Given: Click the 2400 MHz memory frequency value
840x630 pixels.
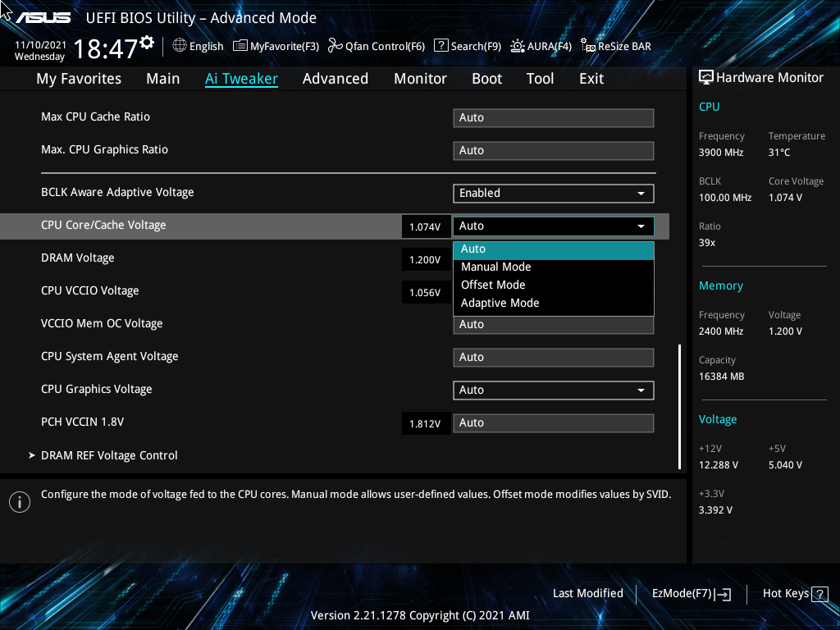Looking at the screenshot, I should click(x=721, y=331).
